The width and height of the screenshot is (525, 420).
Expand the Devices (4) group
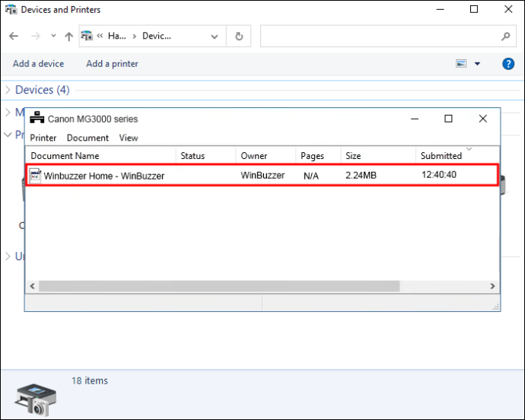click(x=8, y=90)
